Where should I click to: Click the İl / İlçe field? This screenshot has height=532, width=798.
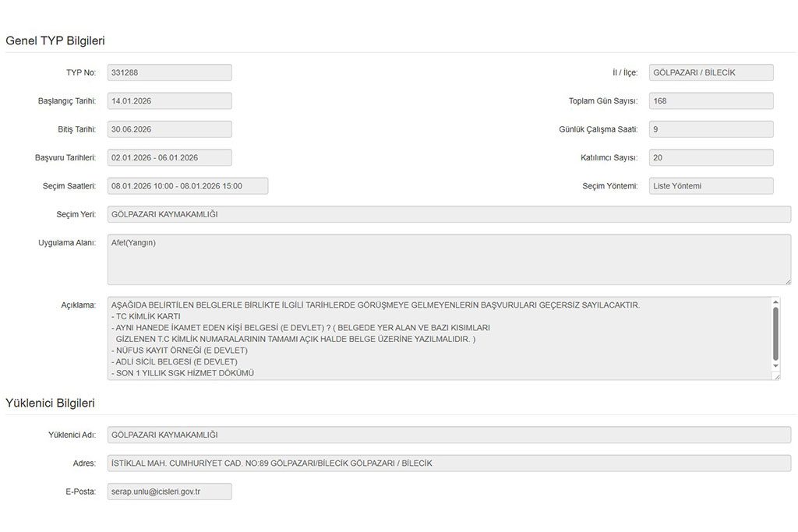click(x=710, y=72)
